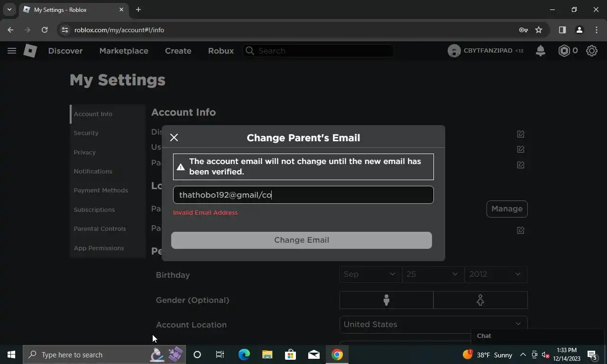Click the parent's email input field

303,195
